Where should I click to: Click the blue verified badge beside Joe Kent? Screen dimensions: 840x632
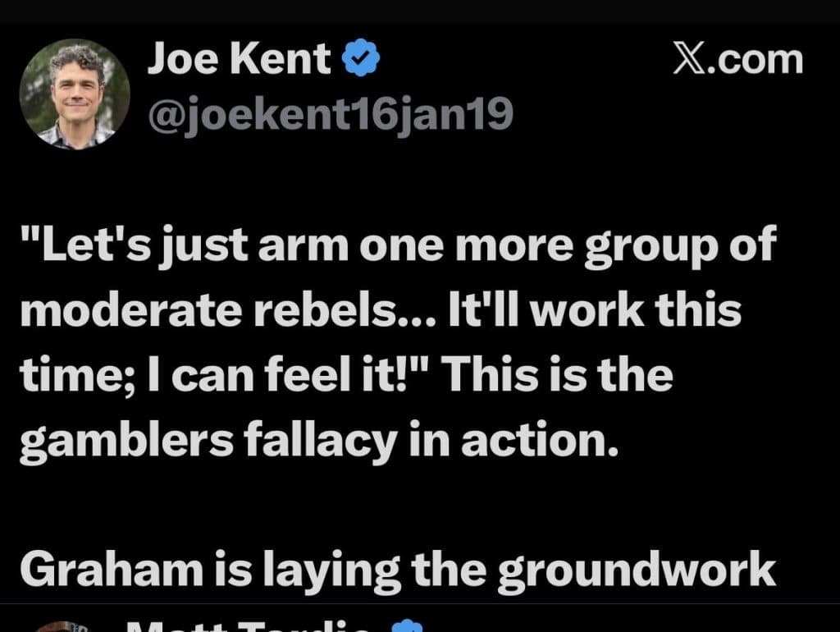click(x=361, y=57)
